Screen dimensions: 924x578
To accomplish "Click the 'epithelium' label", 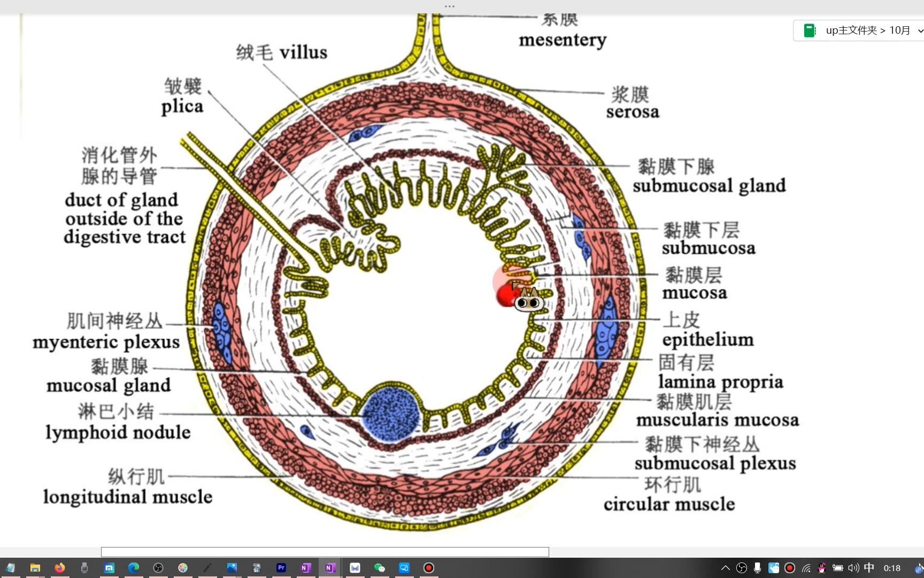I will tap(708, 340).
